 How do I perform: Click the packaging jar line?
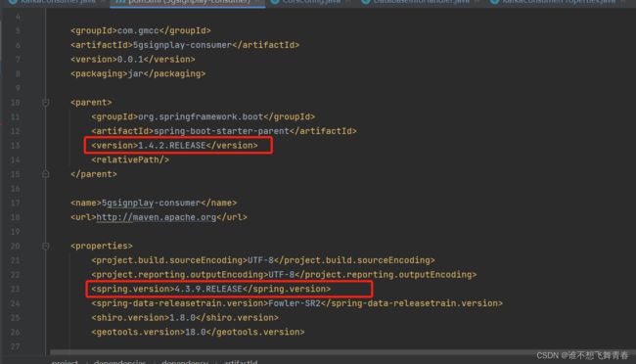[x=138, y=73]
